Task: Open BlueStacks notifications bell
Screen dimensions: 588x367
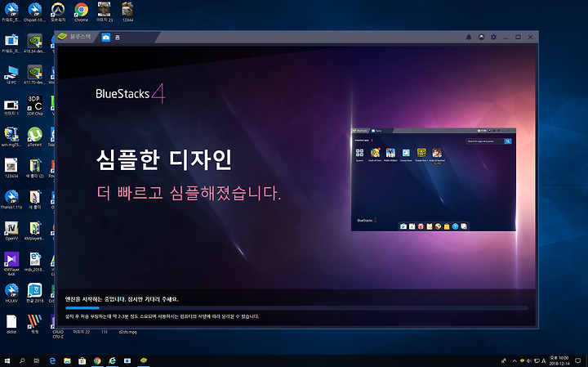Action: point(469,37)
